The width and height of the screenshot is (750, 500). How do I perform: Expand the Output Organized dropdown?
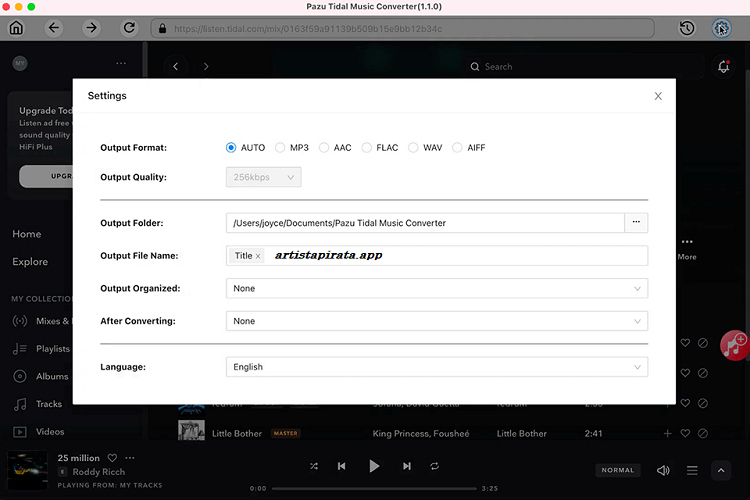[x=437, y=288]
